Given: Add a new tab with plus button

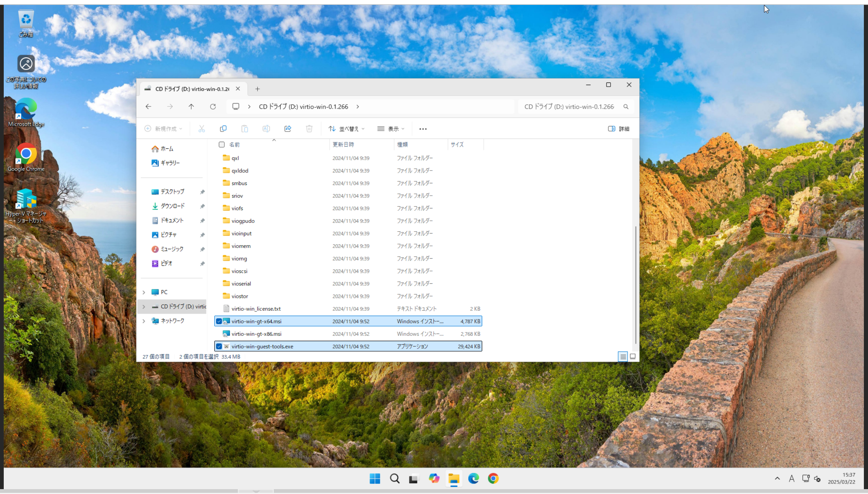Looking at the screenshot, I should [x=257, y=89].
